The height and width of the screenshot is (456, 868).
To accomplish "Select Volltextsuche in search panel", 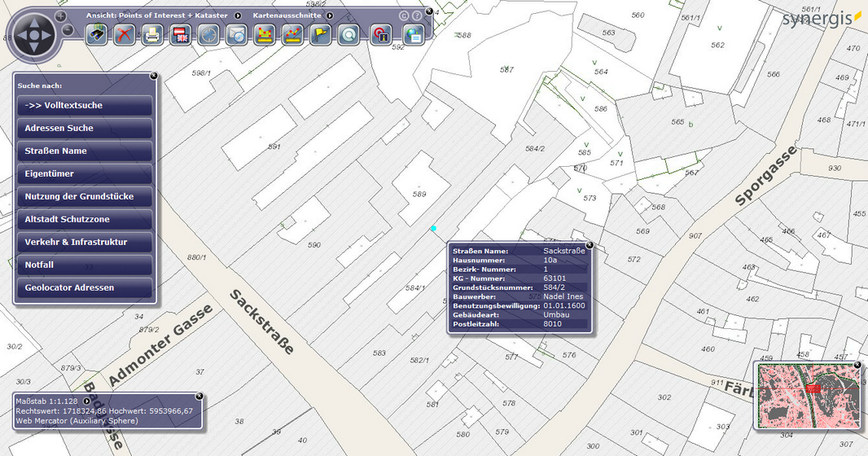I will [84, 106].
